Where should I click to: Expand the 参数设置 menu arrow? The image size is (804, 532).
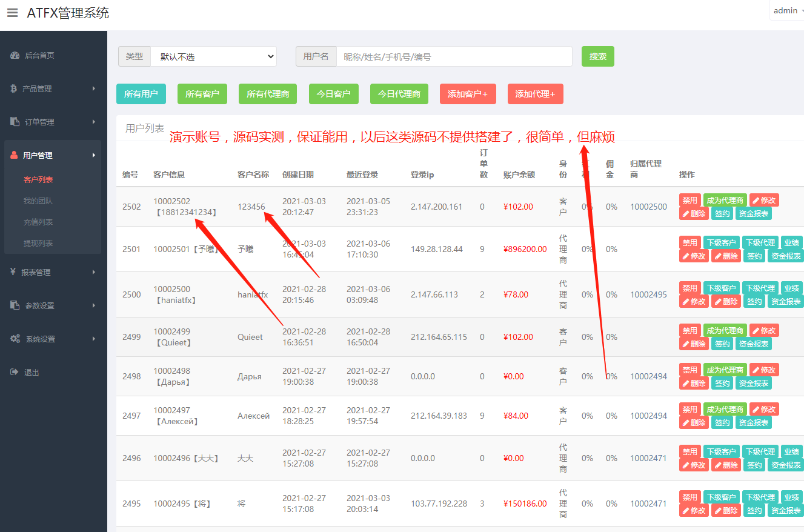pyautogui.click(x=94, y=305)
